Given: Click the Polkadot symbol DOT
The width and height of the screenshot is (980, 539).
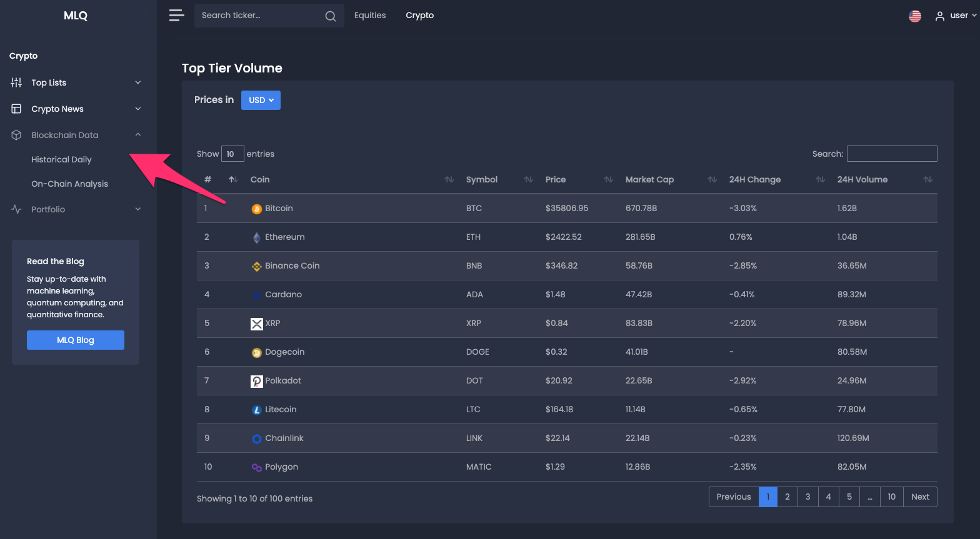Looking at the screenshot, I should [474, 380].
